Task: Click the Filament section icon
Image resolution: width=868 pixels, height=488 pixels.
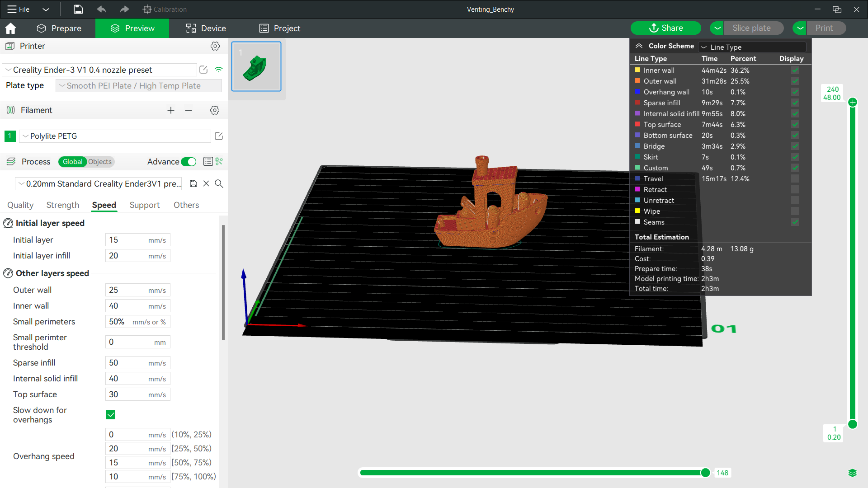Action: pyautogui.click(x=11, y=110)
